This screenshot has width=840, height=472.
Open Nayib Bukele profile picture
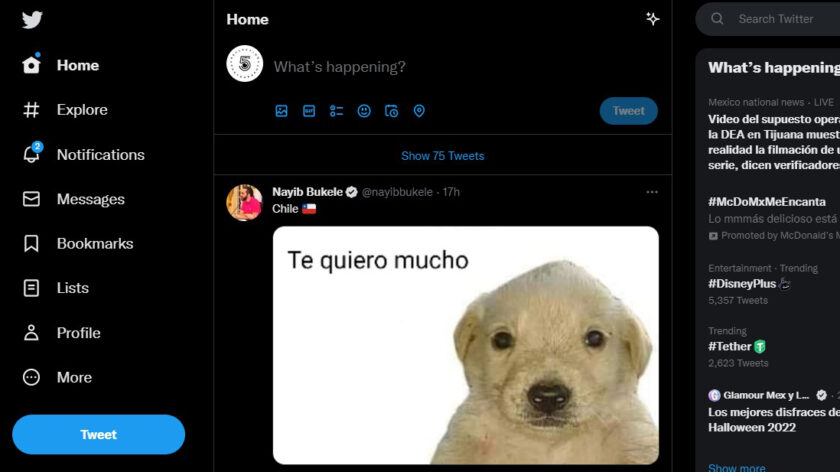245,203
